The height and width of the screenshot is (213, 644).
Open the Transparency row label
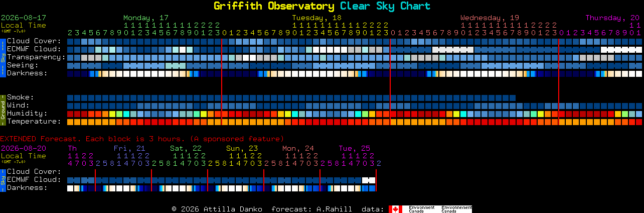(37, 57)
